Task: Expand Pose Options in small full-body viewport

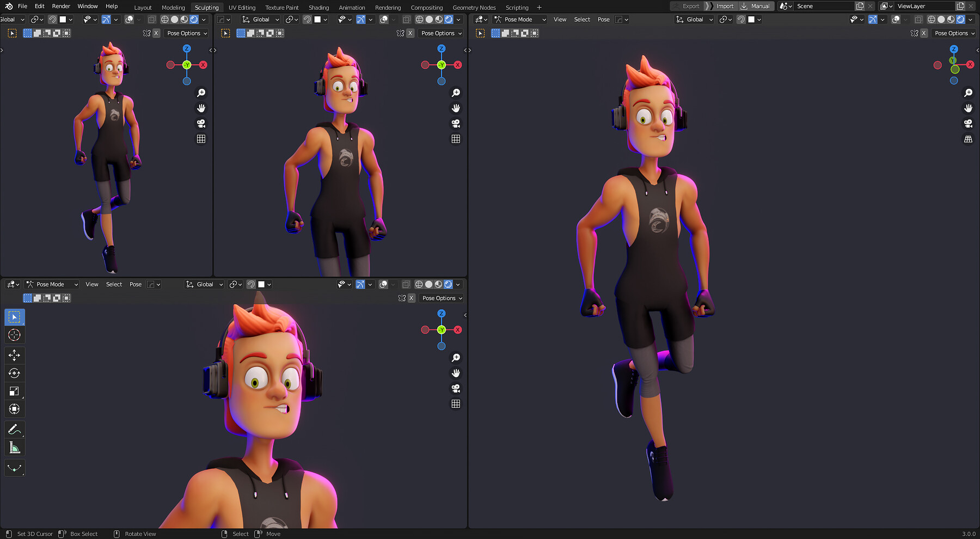Action: [187, 33]
